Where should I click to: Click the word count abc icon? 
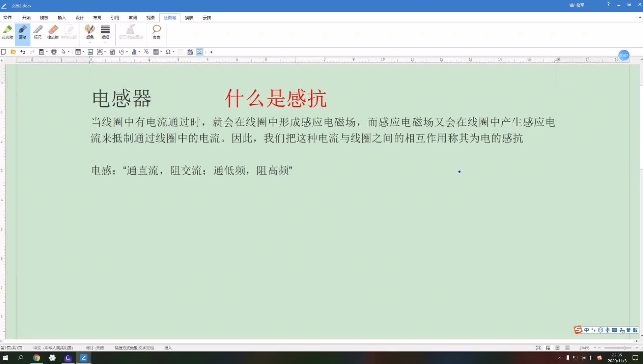pos(190,52)
